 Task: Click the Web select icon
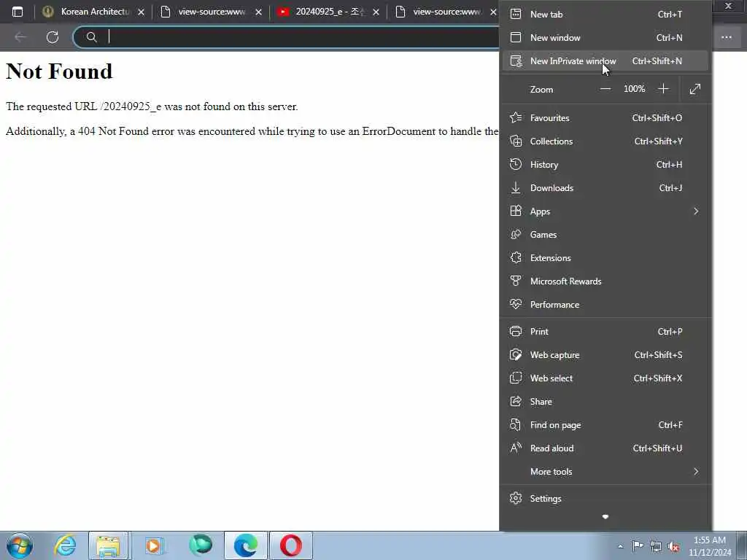[516, 378]
